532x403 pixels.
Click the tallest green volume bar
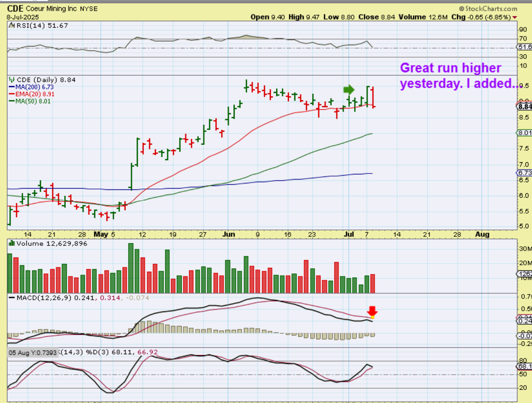click(x=130, y=268)
